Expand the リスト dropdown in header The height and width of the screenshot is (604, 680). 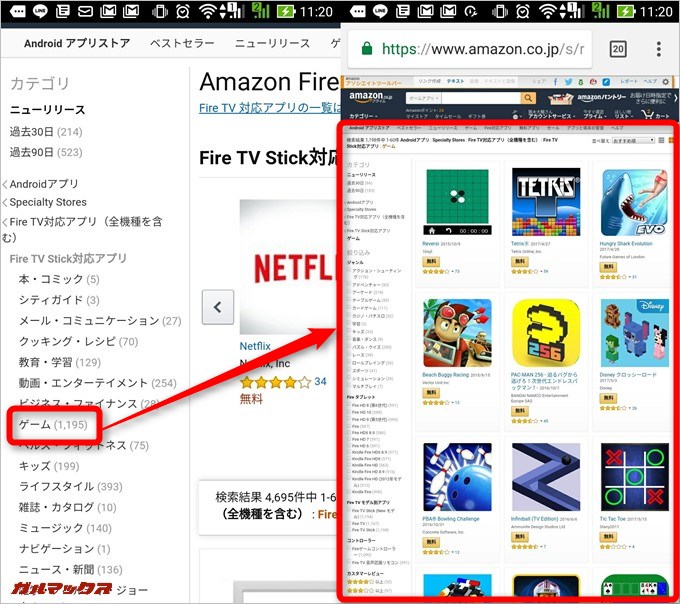coord(623,116)
